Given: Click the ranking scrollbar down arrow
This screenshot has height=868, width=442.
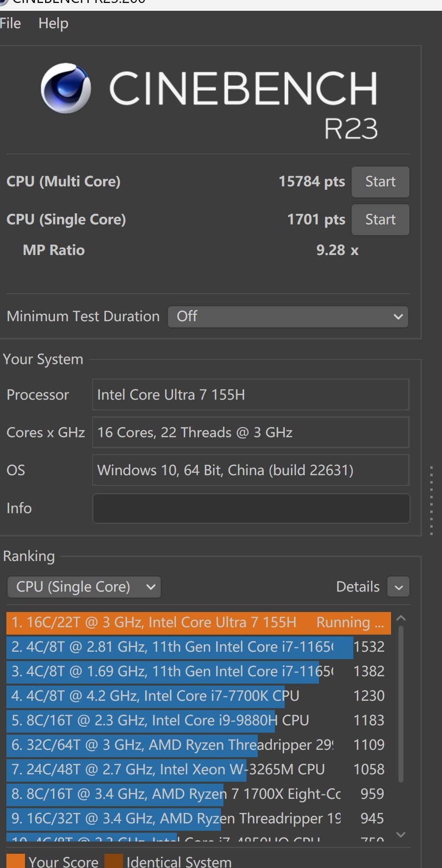Looking at the screenshot, I should (401, 835).
